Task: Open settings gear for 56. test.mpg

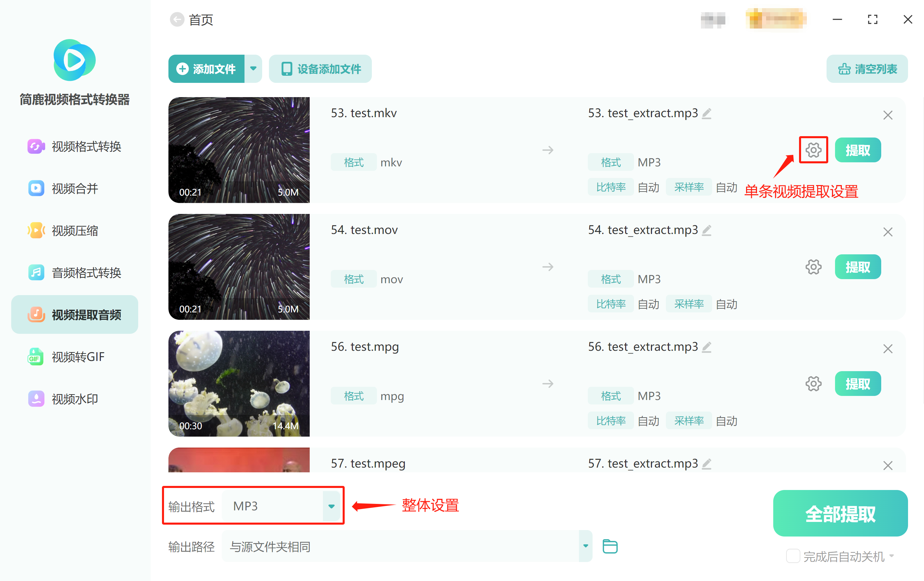Action: (813, 384)
